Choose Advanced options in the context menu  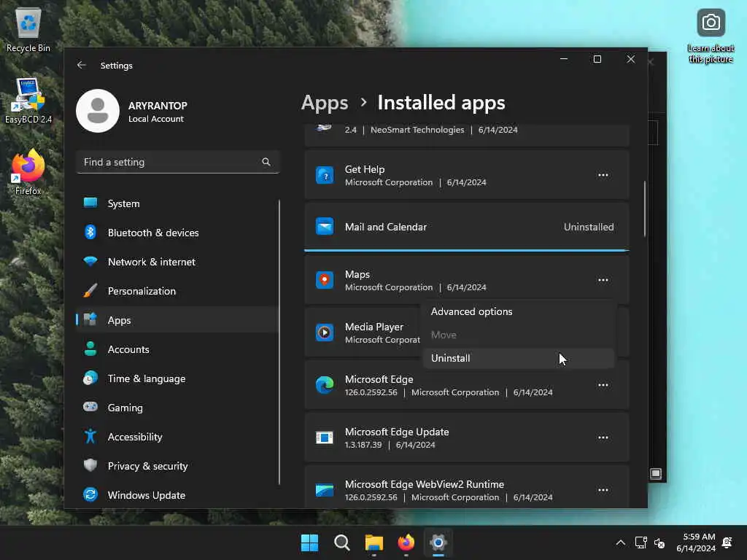519,311
